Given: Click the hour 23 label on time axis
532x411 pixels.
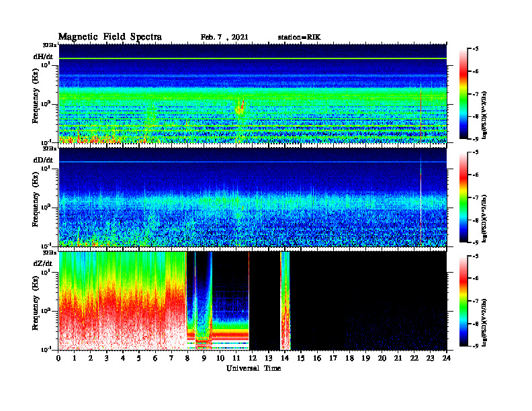Looking at the screenshot, I should [430, 359].
